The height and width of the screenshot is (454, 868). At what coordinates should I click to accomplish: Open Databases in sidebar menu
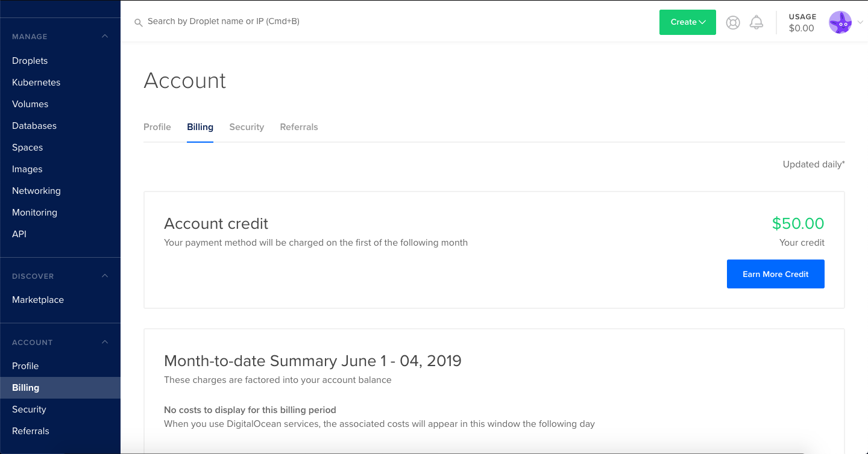pos(34,126)
